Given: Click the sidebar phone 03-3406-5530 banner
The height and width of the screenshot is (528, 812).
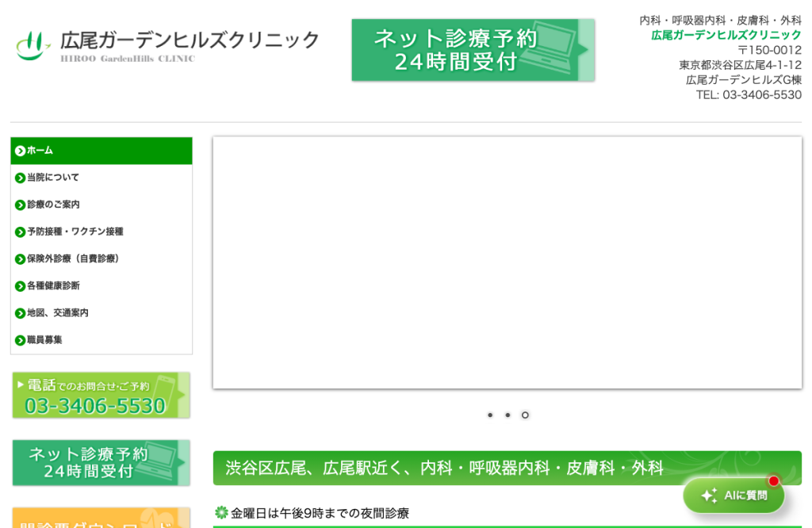Looking at the screenshot, I should click(101, 396).
